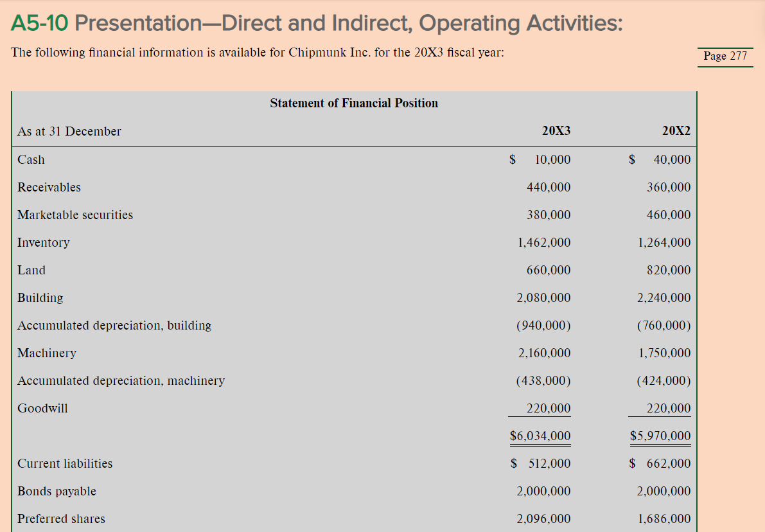Click the $5,970,000 total

pos(660,436)
